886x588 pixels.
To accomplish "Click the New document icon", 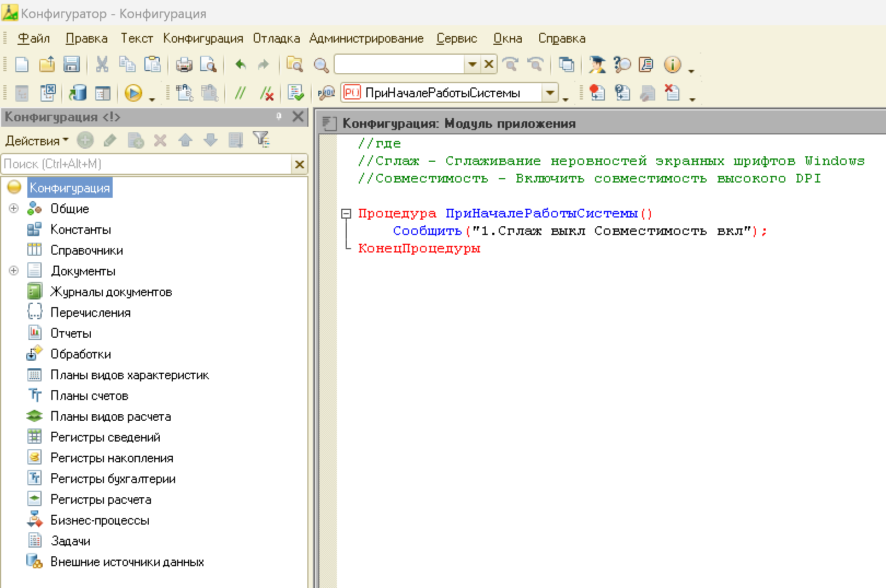I will pyautogui.click(x=22, y=64).
